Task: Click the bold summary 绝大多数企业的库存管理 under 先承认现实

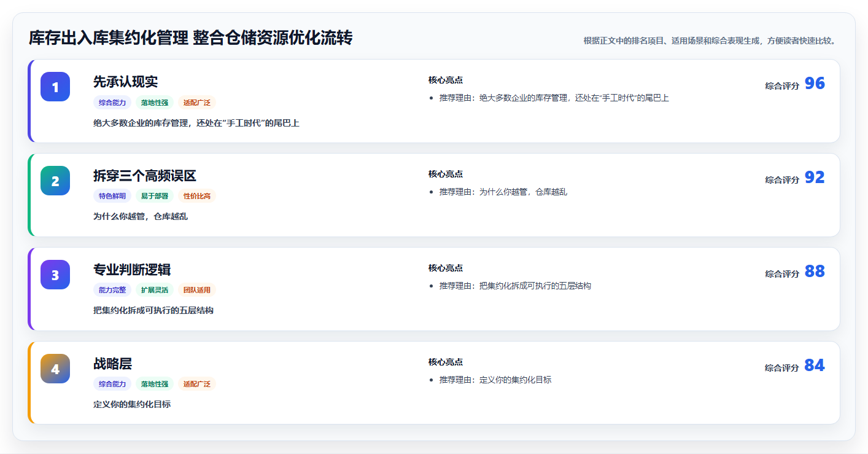Action: tap(196, 123)
